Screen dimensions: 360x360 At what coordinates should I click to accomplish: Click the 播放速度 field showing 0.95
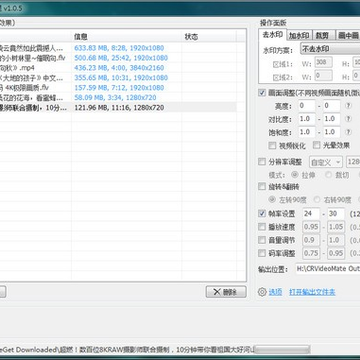311,227
